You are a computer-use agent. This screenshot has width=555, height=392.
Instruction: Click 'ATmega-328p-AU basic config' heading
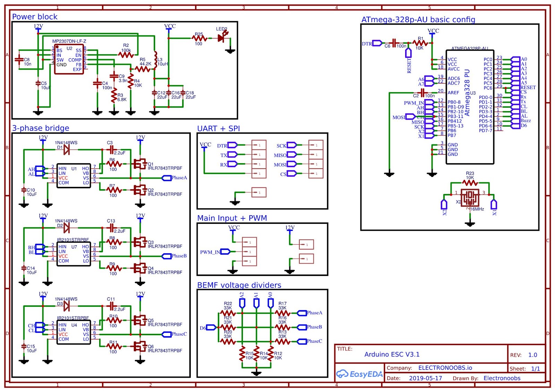click(418, 19)
